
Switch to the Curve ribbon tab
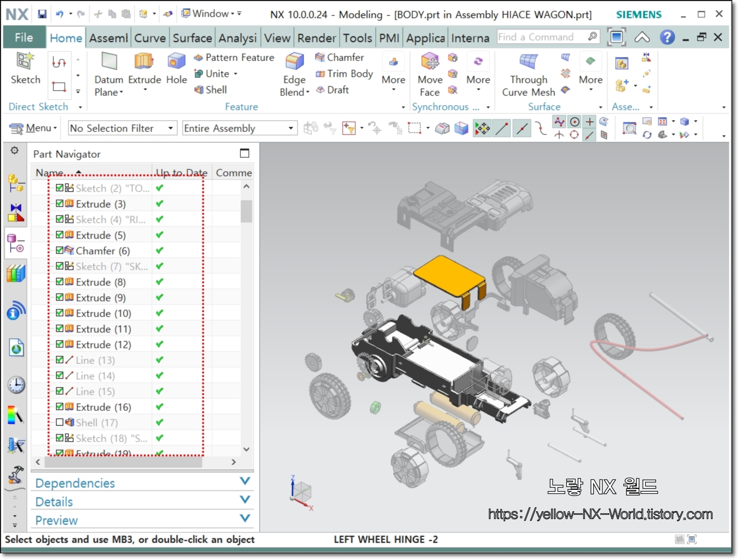150,38
